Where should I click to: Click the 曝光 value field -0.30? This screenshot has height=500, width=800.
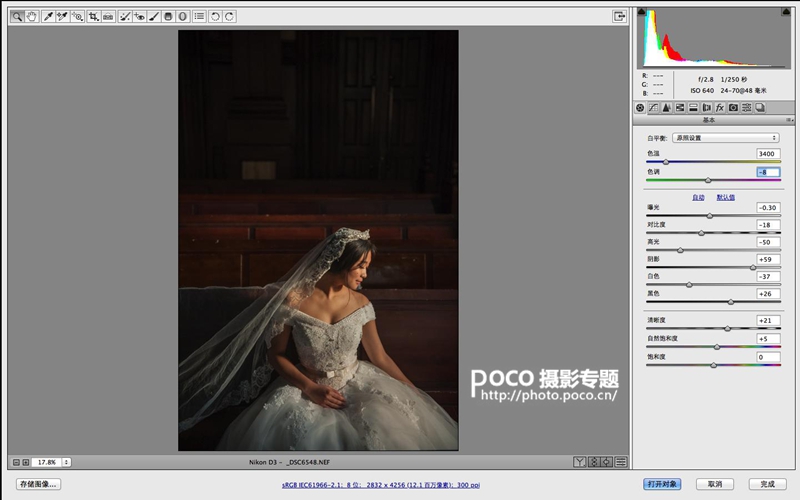[x=768, y=208]
